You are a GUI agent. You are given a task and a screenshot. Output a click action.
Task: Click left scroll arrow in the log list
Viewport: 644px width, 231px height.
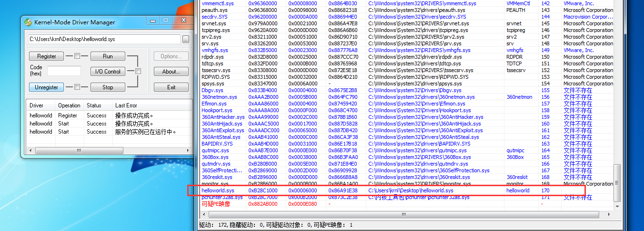coord(30,150)
